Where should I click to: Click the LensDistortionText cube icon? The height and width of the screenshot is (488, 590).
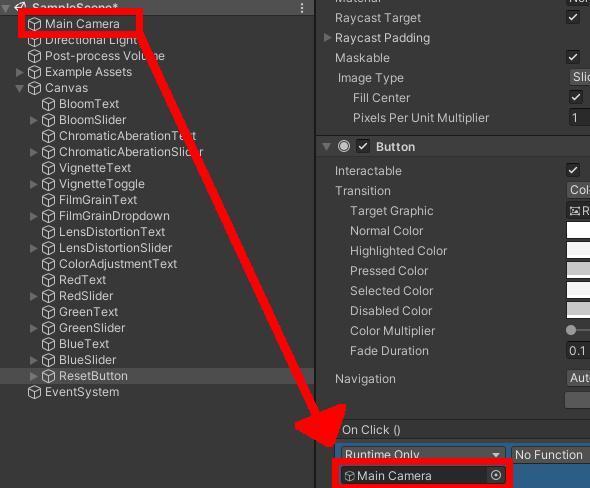[48, 232]
